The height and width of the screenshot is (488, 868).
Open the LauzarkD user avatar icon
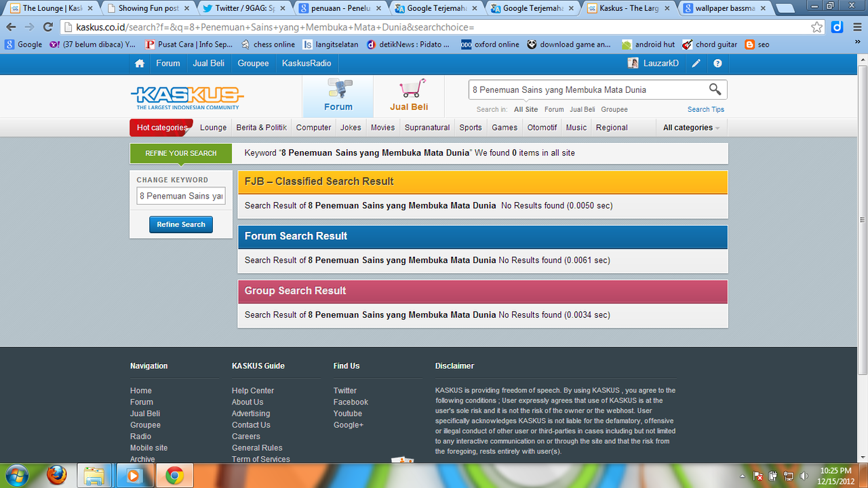[x=633, y=63]
